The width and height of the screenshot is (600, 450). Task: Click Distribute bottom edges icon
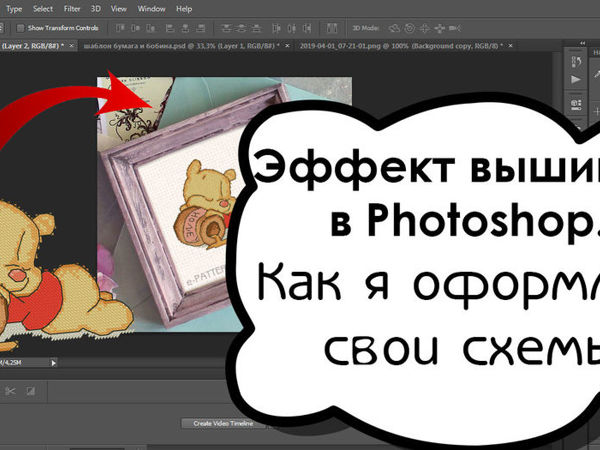coord(256,28)
